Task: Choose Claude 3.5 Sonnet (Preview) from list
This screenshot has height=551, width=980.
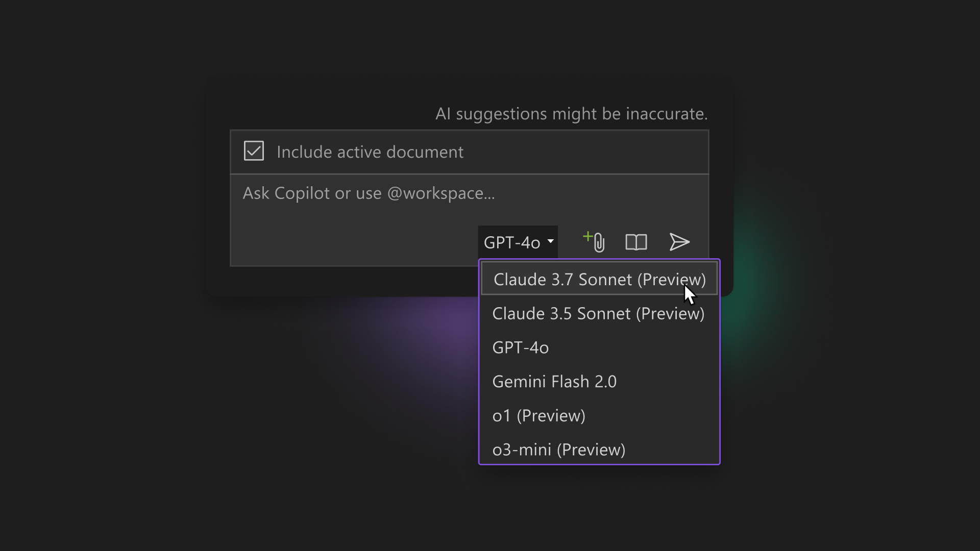Action: click(x=598, y=313)
